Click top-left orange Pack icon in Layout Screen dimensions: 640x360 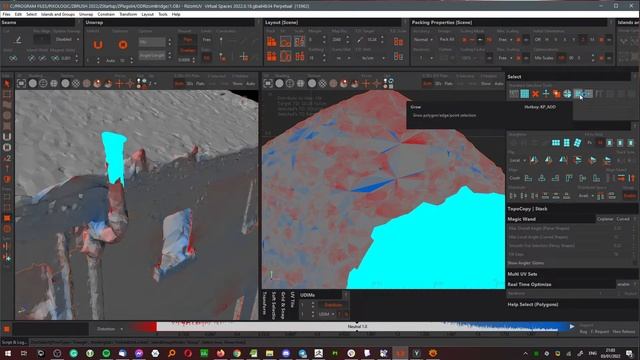[271, 41]
